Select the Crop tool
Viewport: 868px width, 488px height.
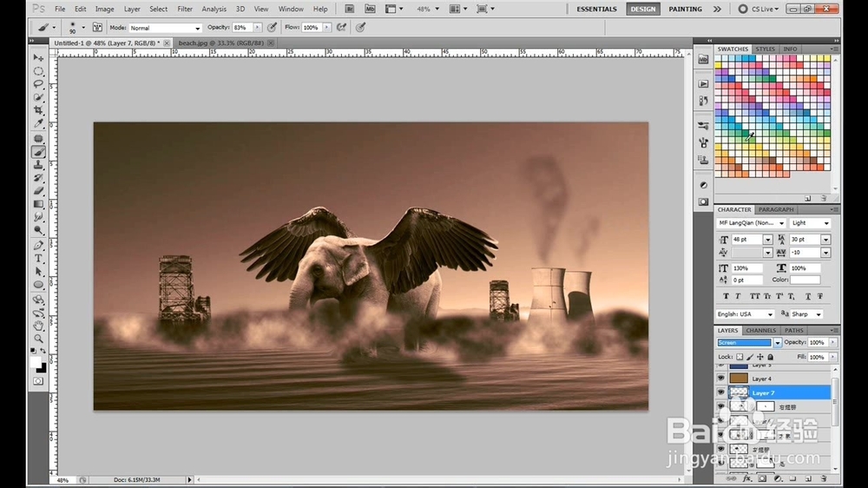click(38, 110)
